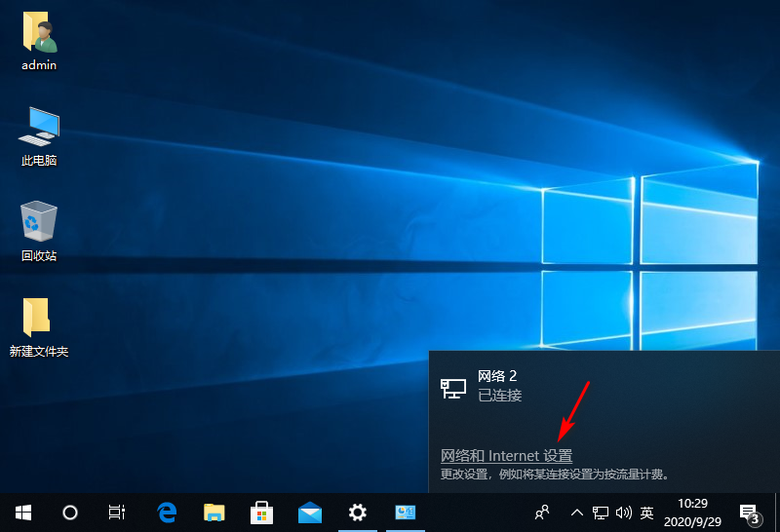Screen dimensions: 780x532
Task: Click the Cortana circle icon
Action: point(69,512)
